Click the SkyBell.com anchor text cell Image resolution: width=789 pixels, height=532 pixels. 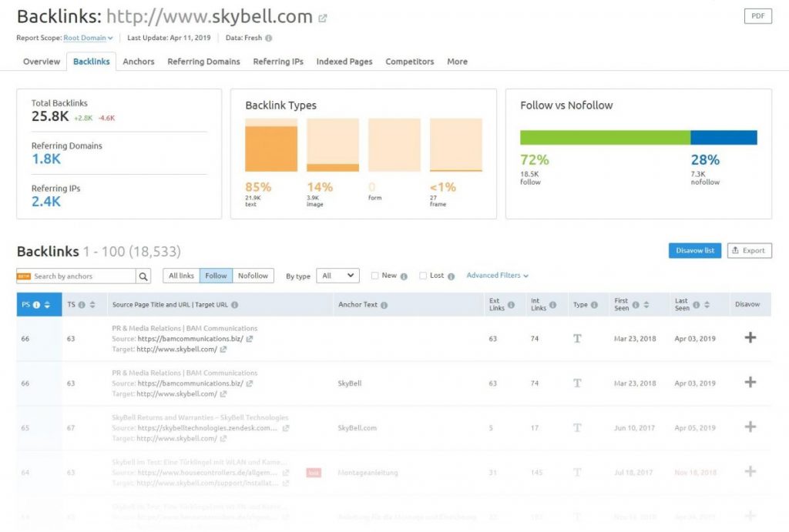pos(358,428)
